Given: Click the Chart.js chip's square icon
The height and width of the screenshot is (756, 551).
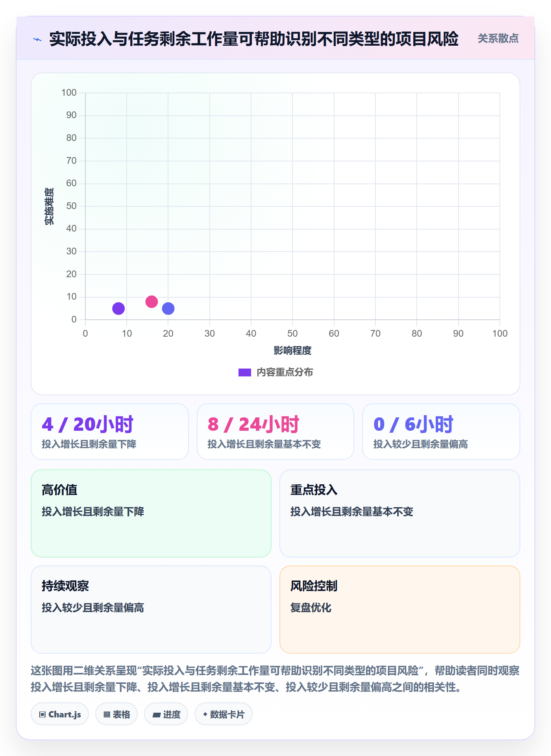Looking at the screenshot, I should click(x=43, y=714).
